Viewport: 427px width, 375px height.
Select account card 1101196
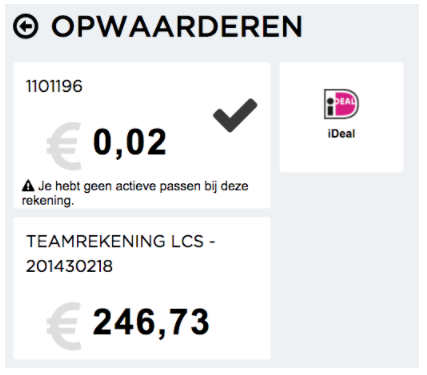tap(142, 135)
